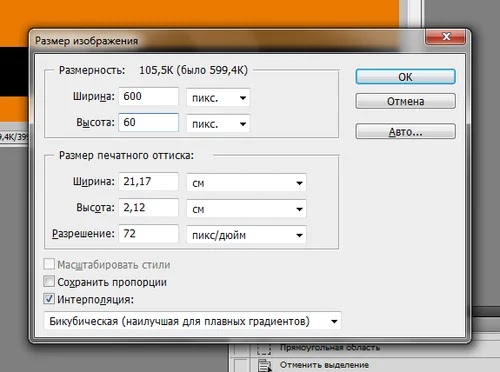The image size is (500, 372).
Task: Open the см dropdown for print height
Action: pyautogui.click(x=246, y=209)
